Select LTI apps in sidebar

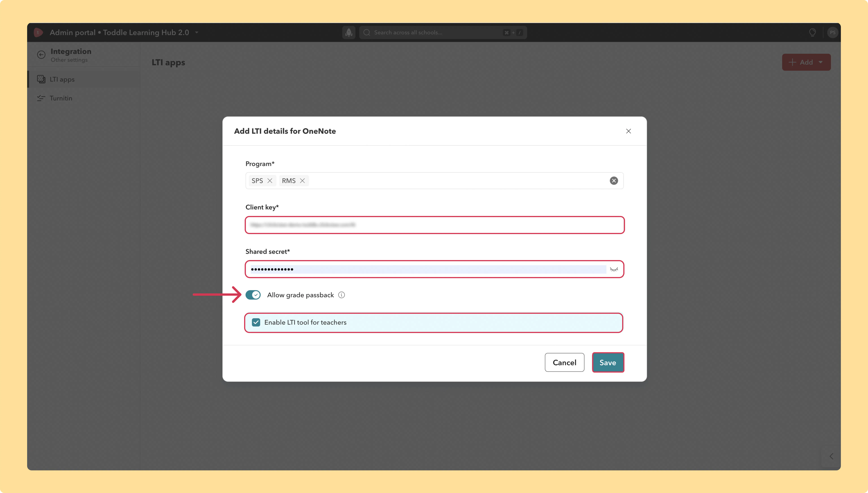84,79
